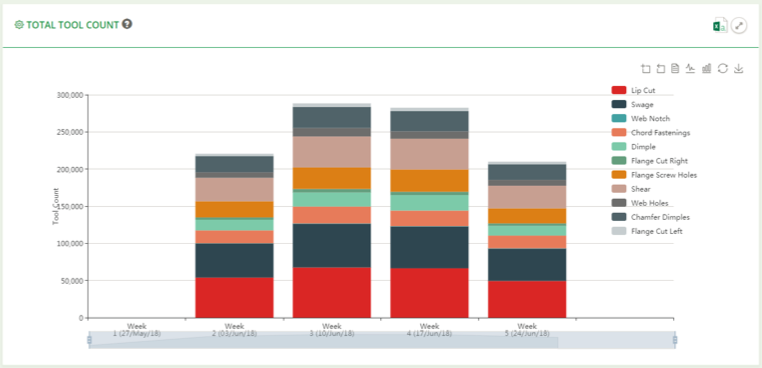This screenshot has height=368, width=762.
Task: Click the left handle of the zoom slider
Action: 89,340
